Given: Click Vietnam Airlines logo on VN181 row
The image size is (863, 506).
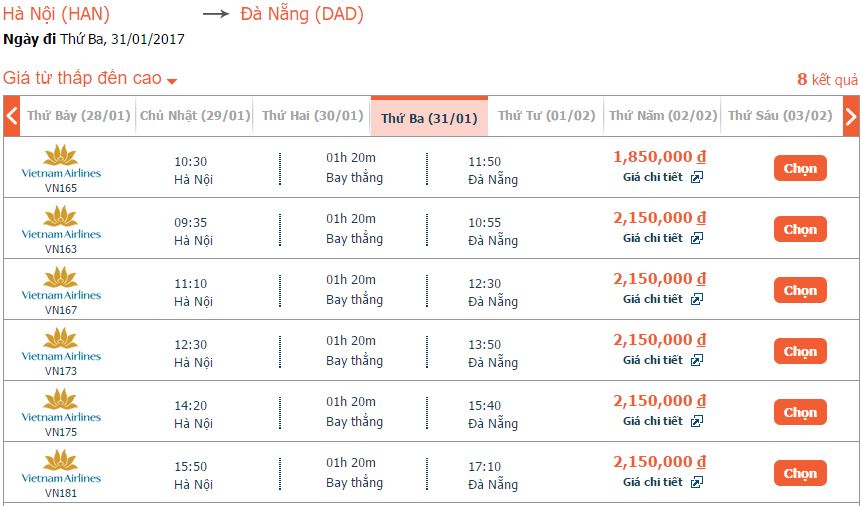Looking at the screenshot, I should coord(61,467).
